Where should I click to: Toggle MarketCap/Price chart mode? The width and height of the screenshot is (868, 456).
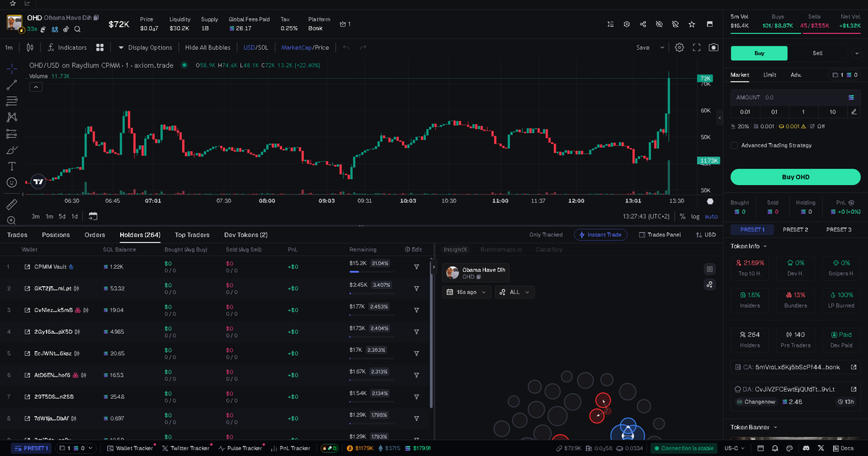click(x=305, y=48)
